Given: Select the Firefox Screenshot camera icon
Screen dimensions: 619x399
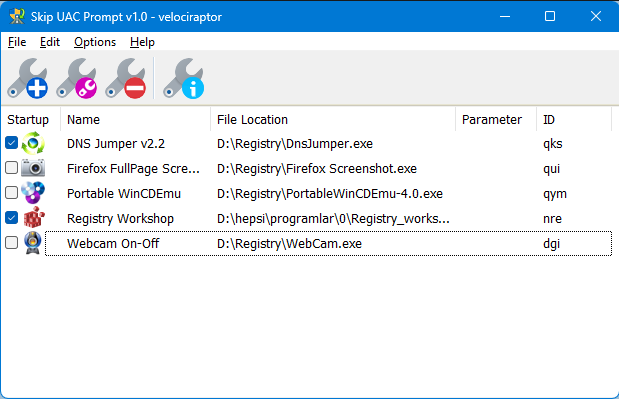Looking at the screenshot, I should 33,168.
